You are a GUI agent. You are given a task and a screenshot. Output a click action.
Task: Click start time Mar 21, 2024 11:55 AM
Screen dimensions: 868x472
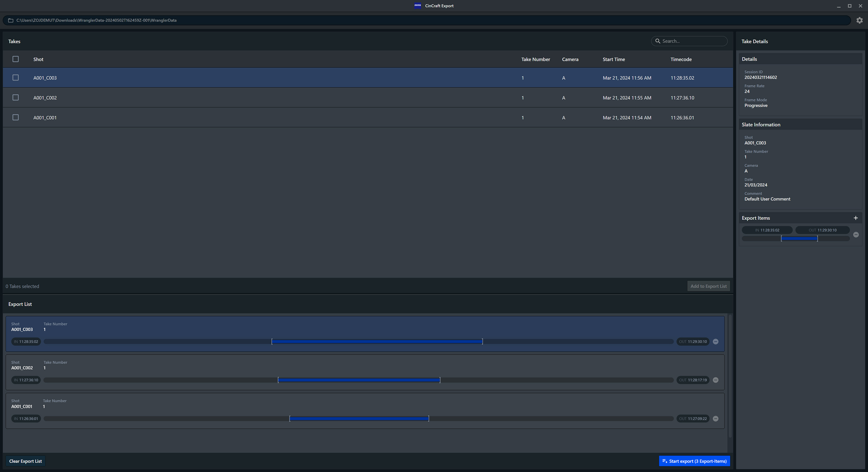627,98
